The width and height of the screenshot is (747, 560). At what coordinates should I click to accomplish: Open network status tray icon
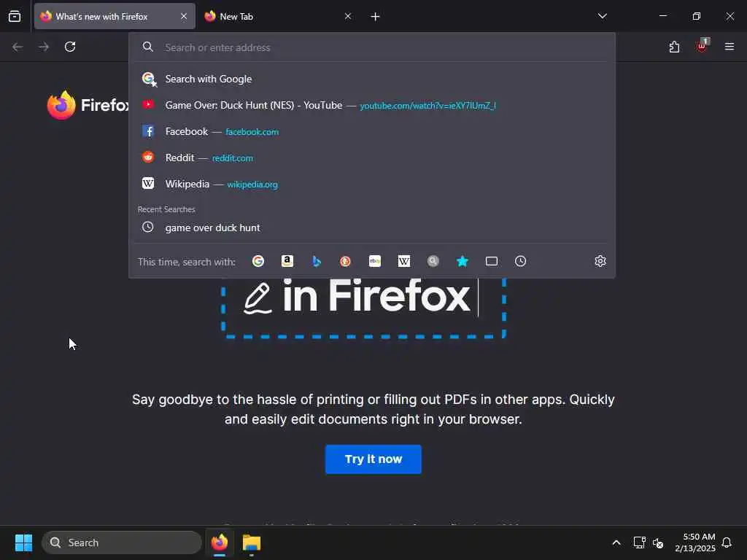click(639, 542)
